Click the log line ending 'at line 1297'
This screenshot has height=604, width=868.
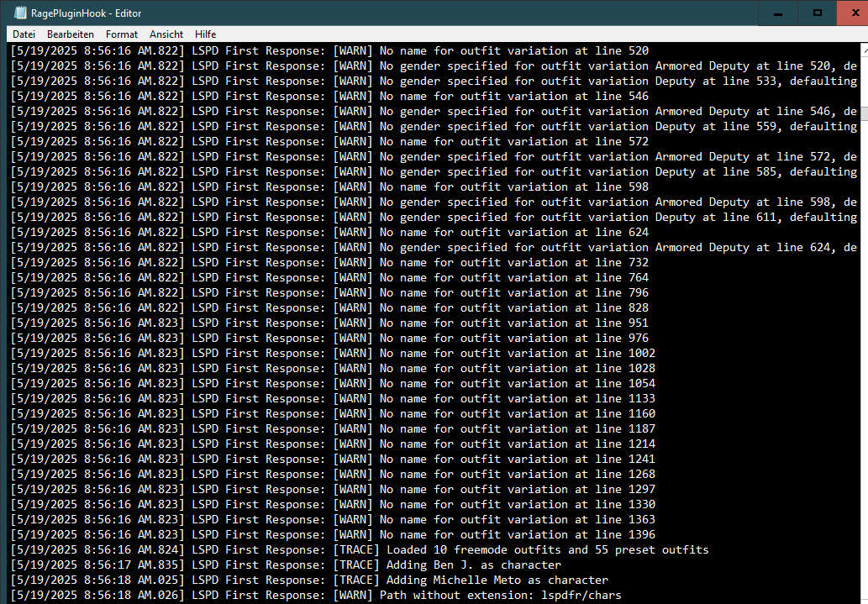[333, 490]
